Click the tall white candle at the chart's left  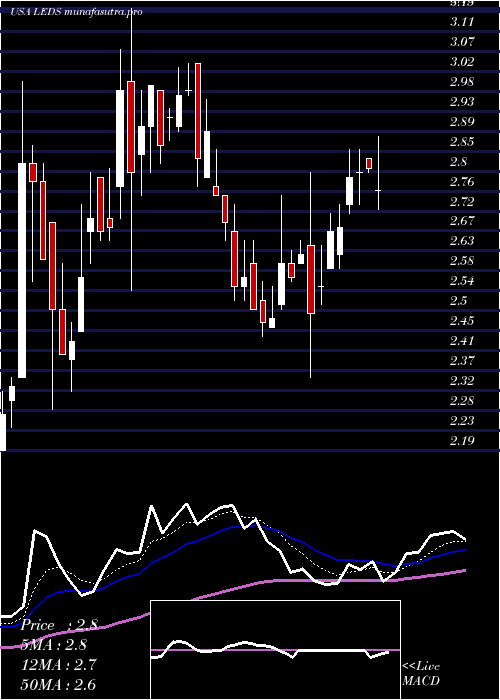(x=22, y=271)
